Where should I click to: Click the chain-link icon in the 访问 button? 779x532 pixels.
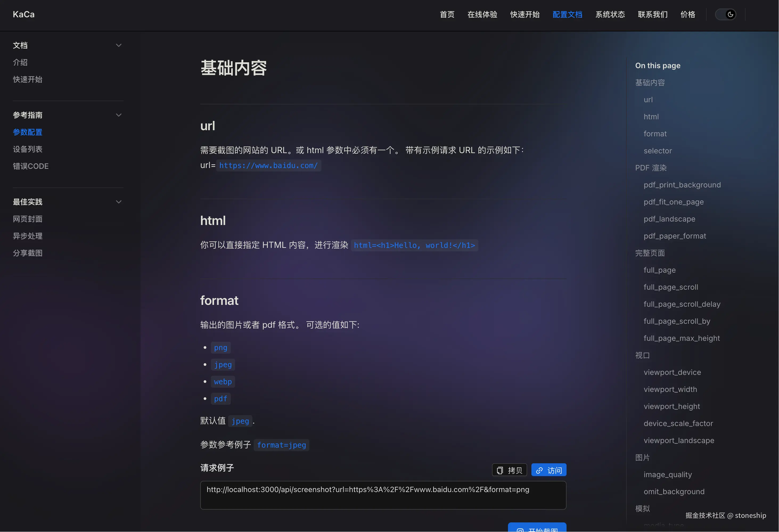(539, 470)
